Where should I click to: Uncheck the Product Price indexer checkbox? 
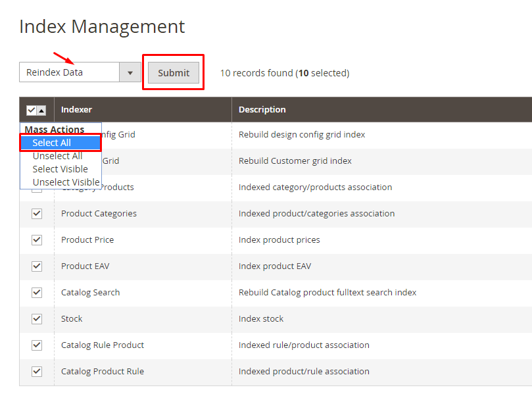click(x=37, y=240)
